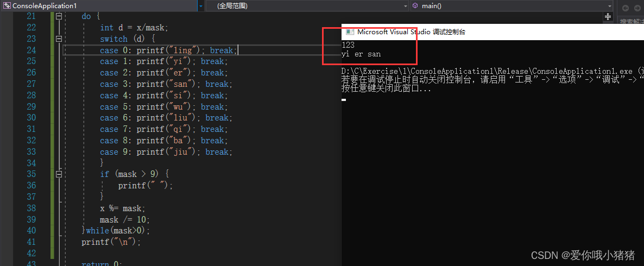Viewport: 644px width, 266px height.
Task: Click the 'mask /= 10;' statement
Action: click(125, 219)
